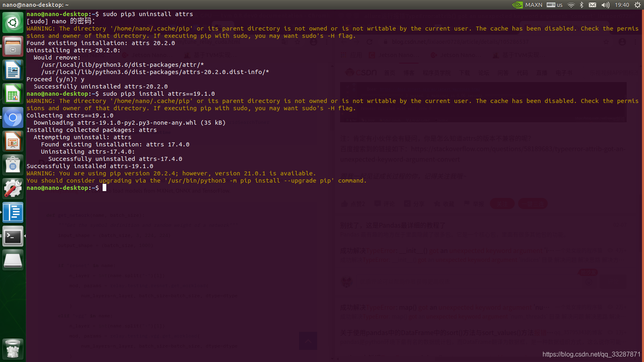Click pip version 20.2.4 warning line
Viewport: 644px width, 362px height.
coord(171,173)
